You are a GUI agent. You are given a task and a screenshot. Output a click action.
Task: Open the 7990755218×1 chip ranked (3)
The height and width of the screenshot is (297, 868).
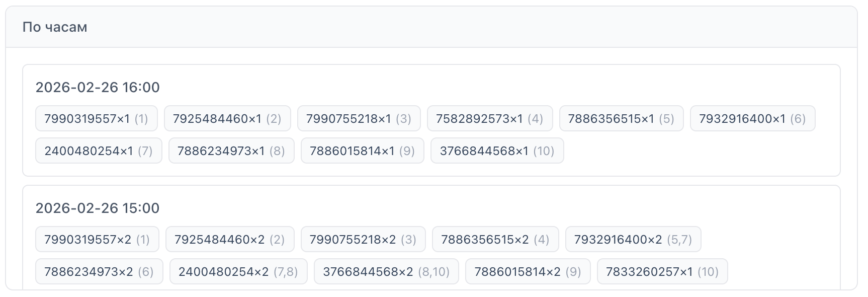click(359, 119)
